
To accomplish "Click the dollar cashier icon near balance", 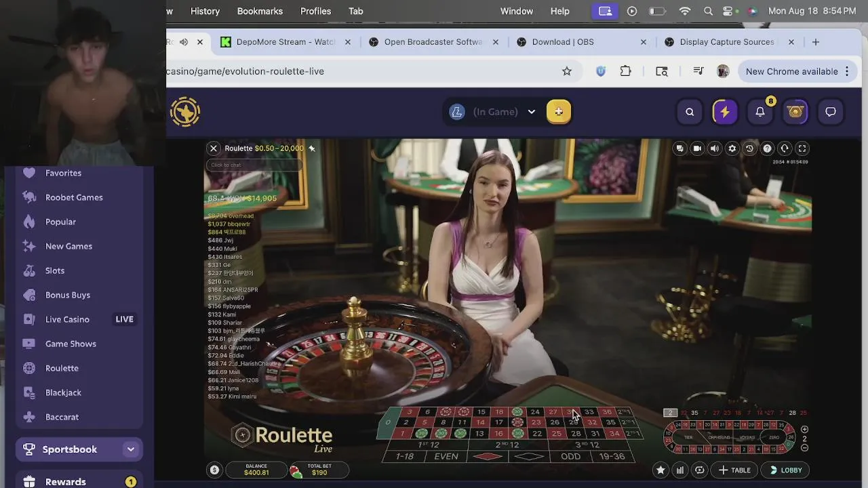I will pyautogui.click(x=214, y=470).
